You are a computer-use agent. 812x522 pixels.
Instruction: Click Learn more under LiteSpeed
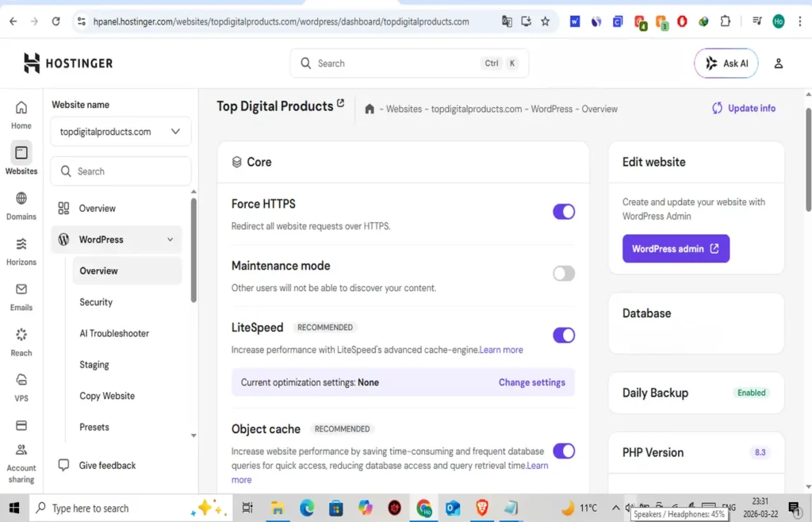tap(501, 350)
